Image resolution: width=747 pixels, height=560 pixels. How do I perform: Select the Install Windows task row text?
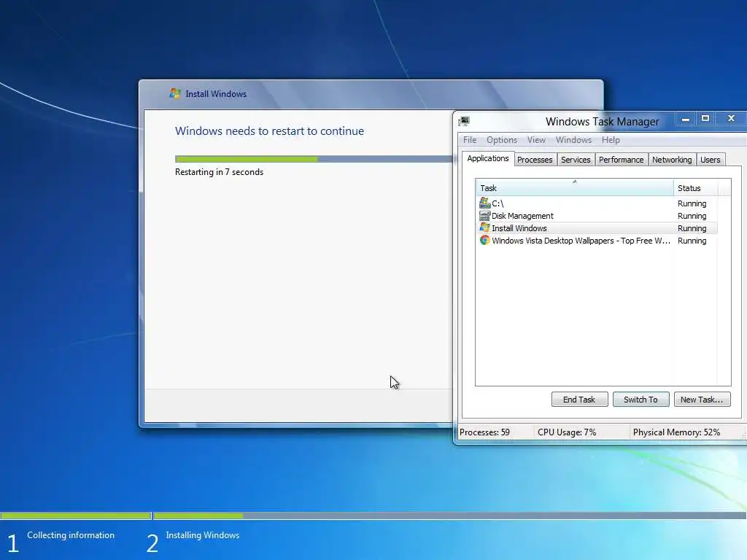pos(519,228)
